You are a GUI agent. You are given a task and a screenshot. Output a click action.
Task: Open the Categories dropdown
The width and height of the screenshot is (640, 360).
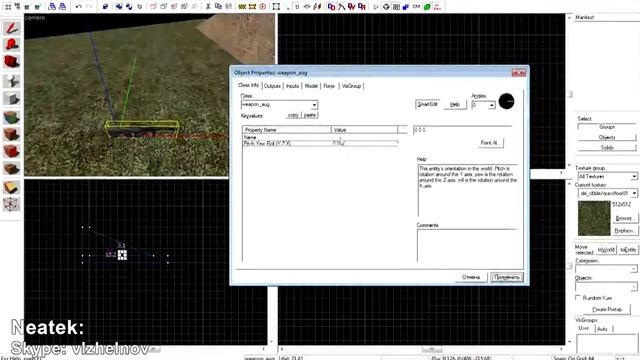(606, 269)
